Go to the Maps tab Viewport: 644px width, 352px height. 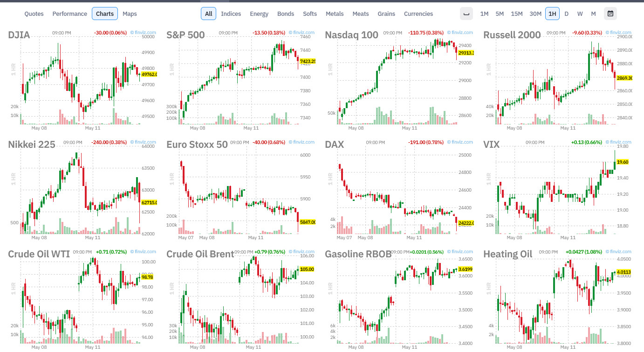tap(130, 14)
